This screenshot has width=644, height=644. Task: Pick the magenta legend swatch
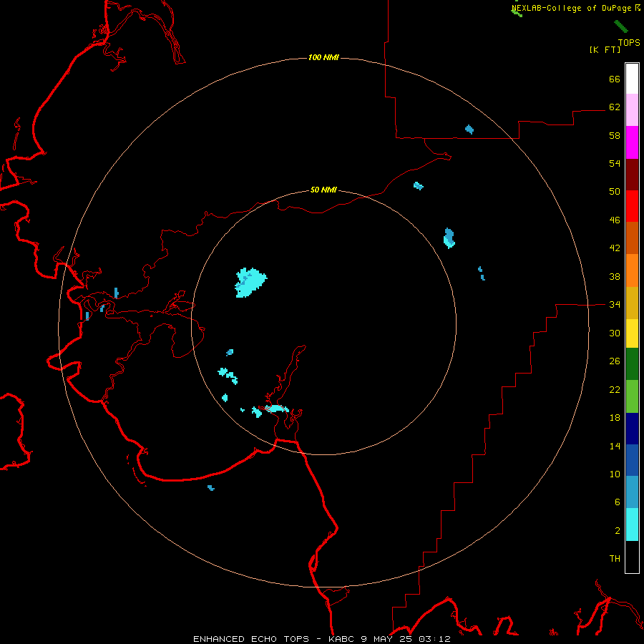point(632,142)
